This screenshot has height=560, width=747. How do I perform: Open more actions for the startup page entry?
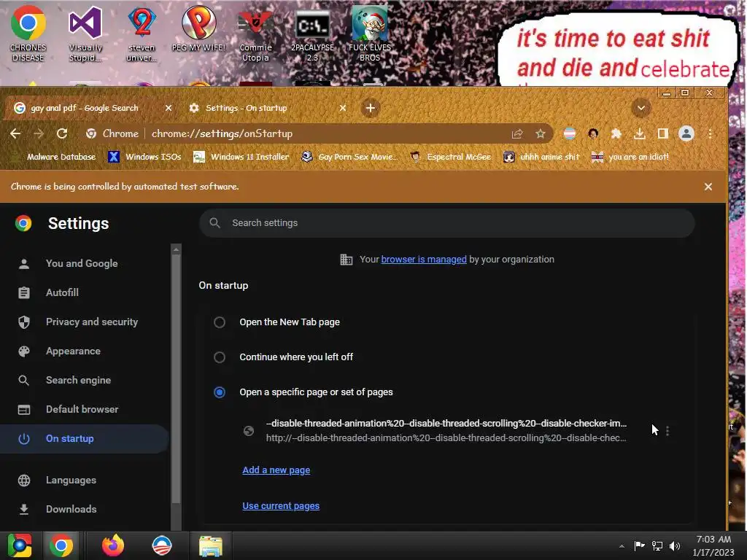tap(667, 431)
